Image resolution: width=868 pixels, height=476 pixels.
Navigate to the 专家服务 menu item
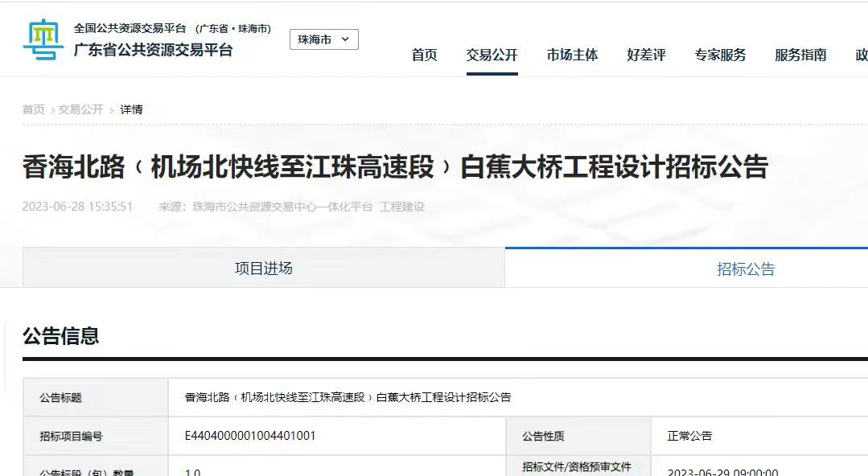[720, 55]
